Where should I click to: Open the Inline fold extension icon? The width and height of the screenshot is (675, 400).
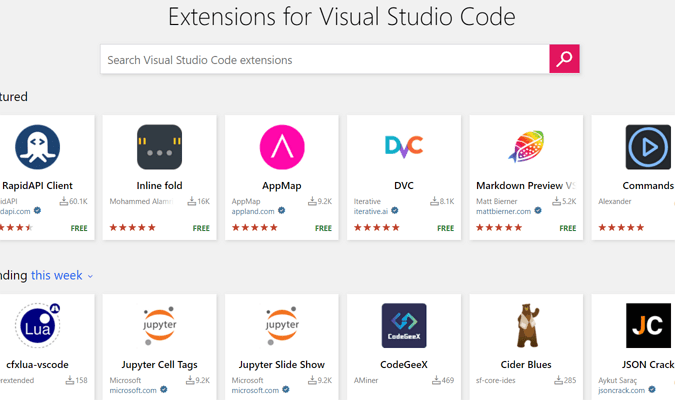159,147
